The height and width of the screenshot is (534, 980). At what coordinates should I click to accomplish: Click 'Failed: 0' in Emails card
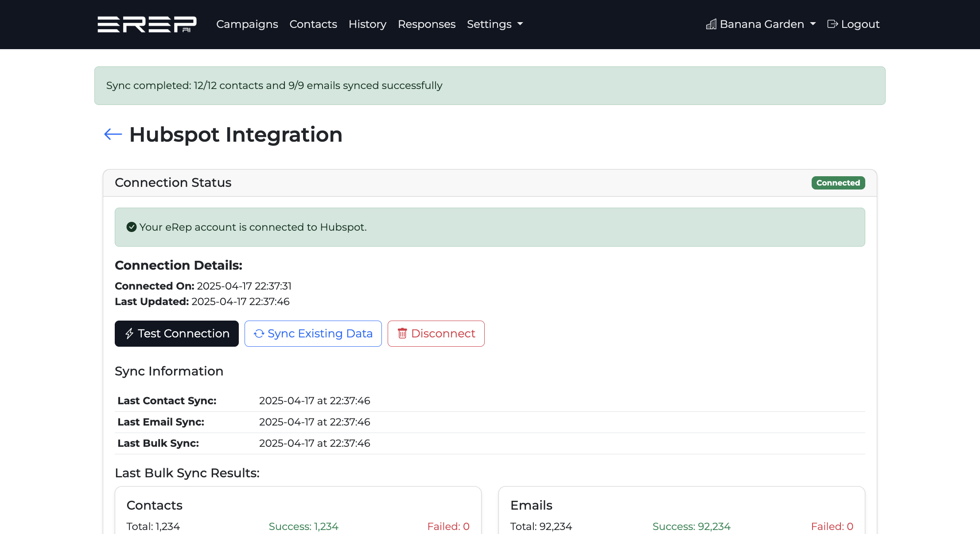tap(832, 526)
